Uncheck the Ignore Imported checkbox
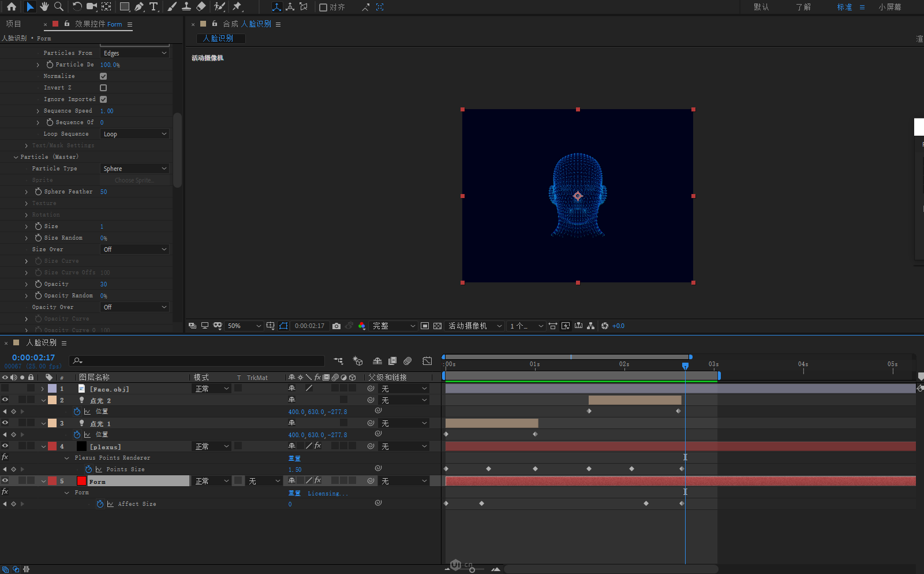 click(103, 99)
